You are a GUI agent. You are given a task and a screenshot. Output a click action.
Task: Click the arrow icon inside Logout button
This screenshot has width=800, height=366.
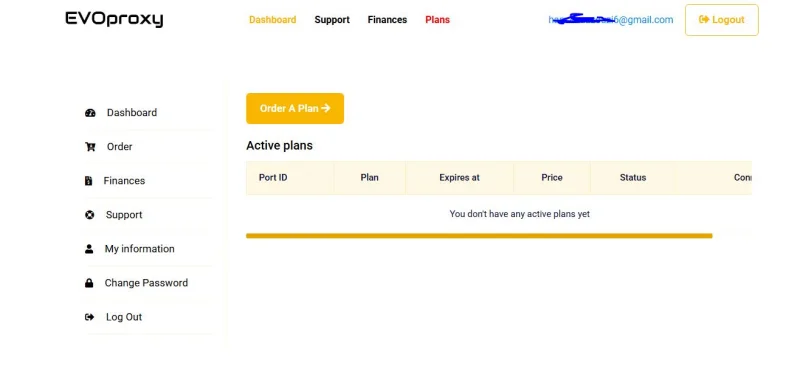(704, 19)
